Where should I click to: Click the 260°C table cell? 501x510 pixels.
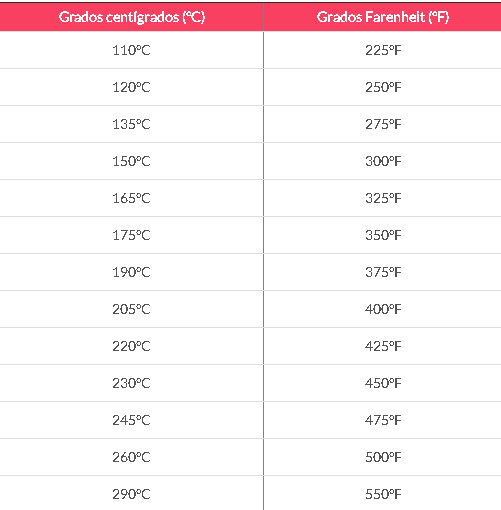(132, 457)
